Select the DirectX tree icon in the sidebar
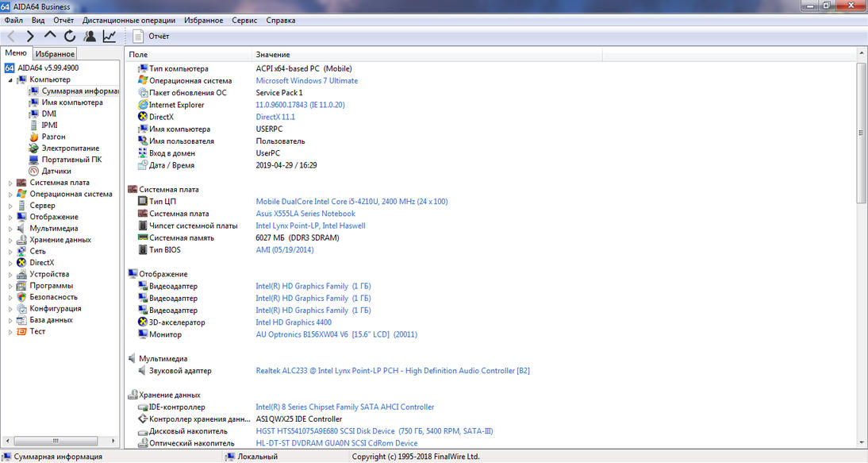 tap(21, 263)
